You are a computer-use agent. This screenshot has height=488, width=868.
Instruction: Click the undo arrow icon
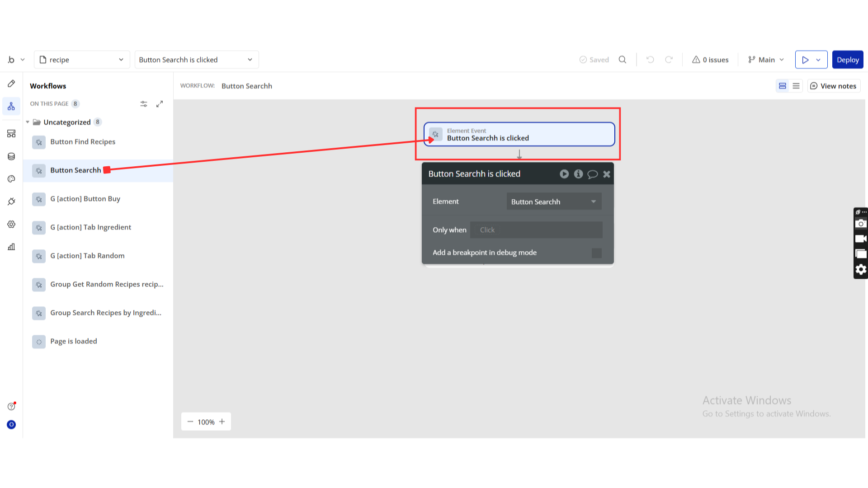pyautogui.click(x=650, y=60)
